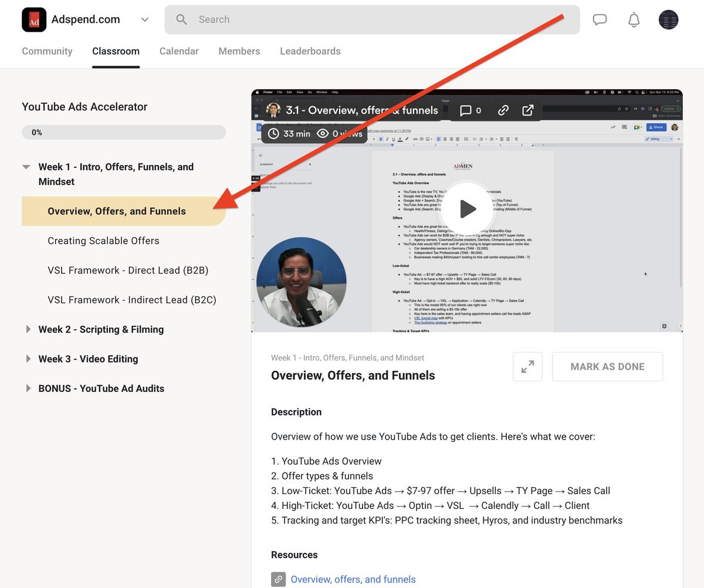Open the Creating Scalable Offers lesson
Screen dimensions: 704x588
(x=103, y=241)
